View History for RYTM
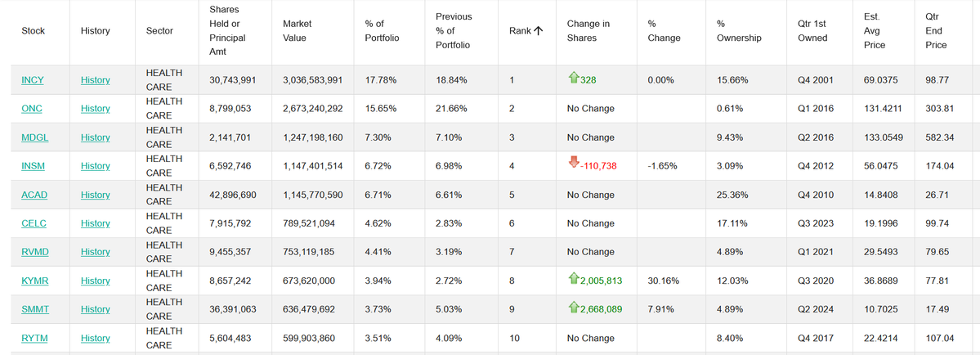The image size is (980, 355). (x=95, y=339)
